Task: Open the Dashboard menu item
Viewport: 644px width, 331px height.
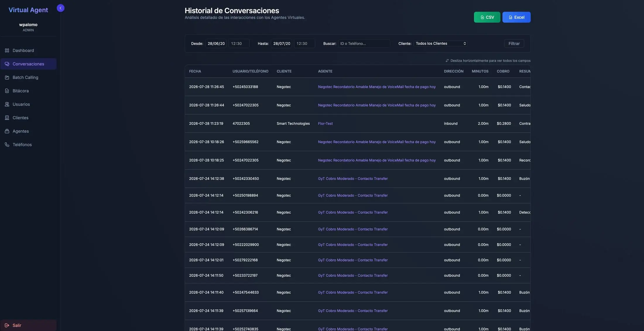Action: click(28, 51)
